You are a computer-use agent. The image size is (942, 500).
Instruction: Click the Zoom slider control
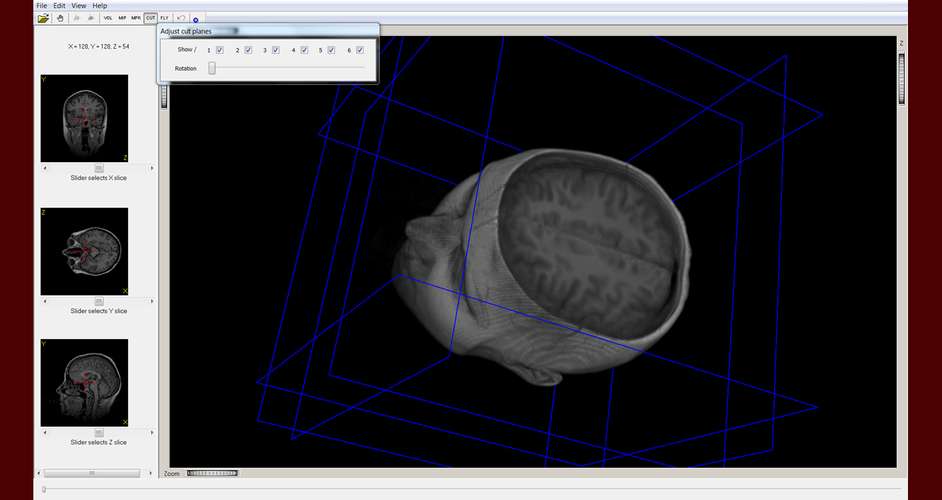tap(212, 474)
